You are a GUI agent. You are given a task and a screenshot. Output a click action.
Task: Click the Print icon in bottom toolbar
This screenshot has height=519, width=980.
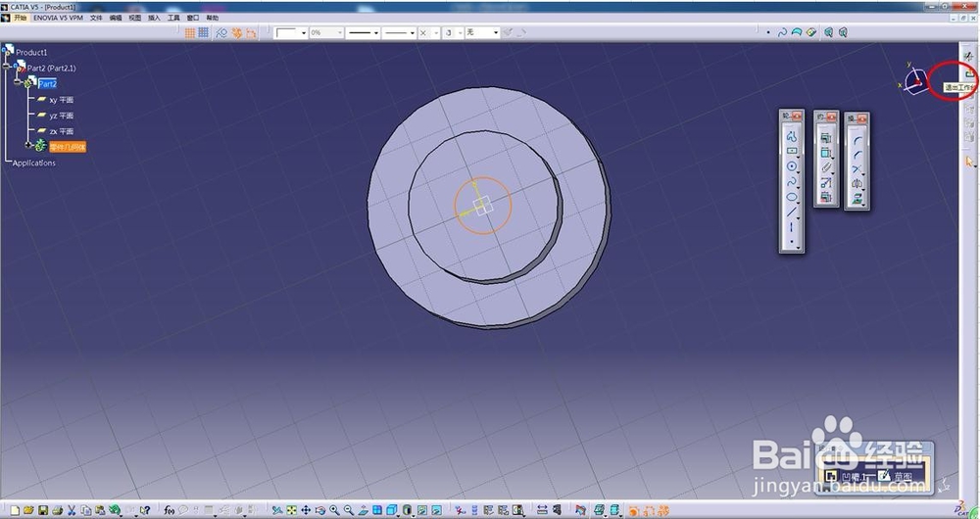tap(57, 510)
